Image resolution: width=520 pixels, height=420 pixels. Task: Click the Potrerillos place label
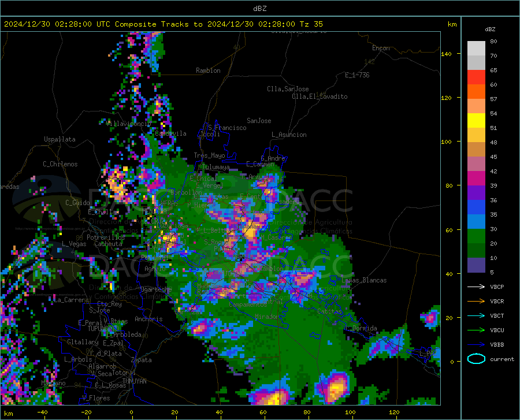click(106, 237)
